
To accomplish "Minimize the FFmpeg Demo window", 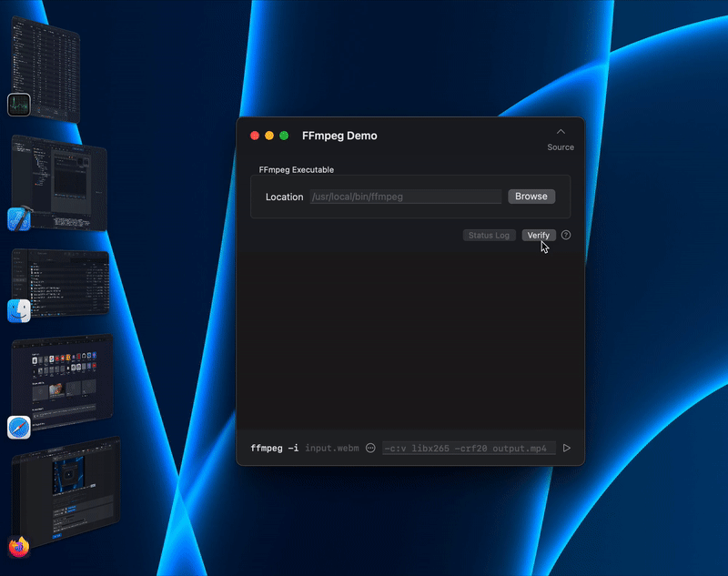I will pyautogui.click(x=269, y=136).
